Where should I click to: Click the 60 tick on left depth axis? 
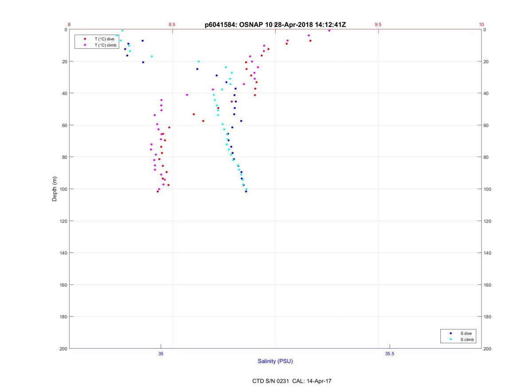(64, 125)
